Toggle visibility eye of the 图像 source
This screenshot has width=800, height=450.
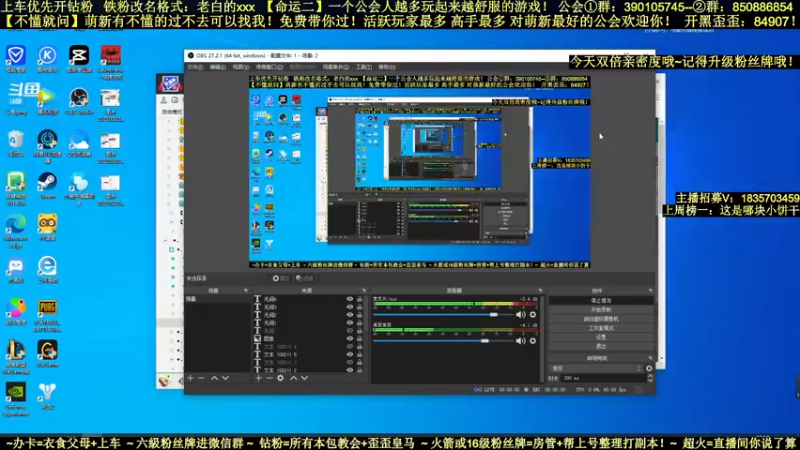tap(349, 338)
